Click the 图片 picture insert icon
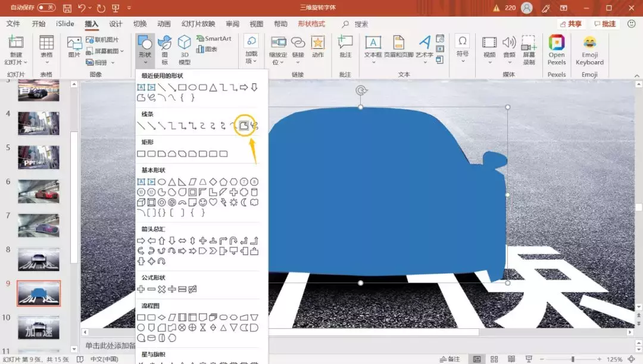This screenshot has width=643, height=364. click(74, 46)
